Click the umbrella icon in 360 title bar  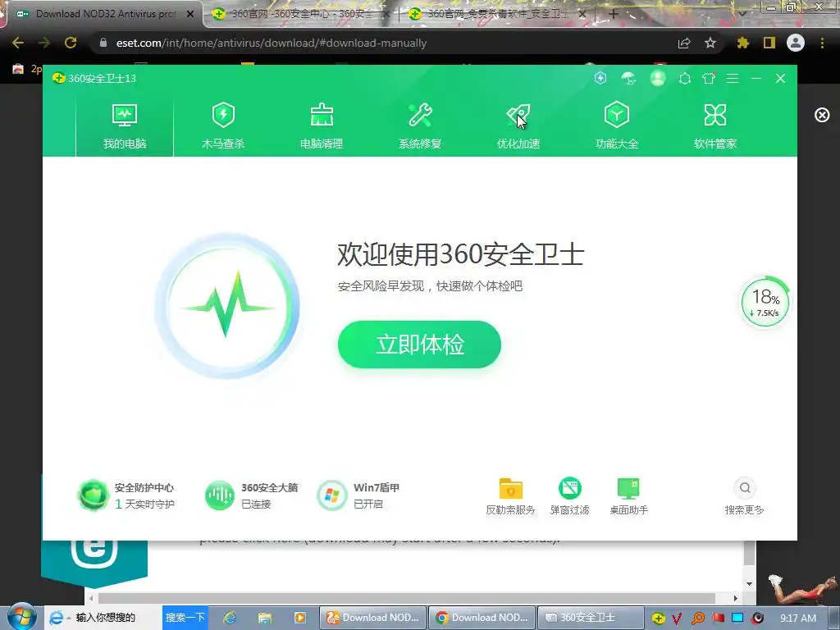coord(628,78)
